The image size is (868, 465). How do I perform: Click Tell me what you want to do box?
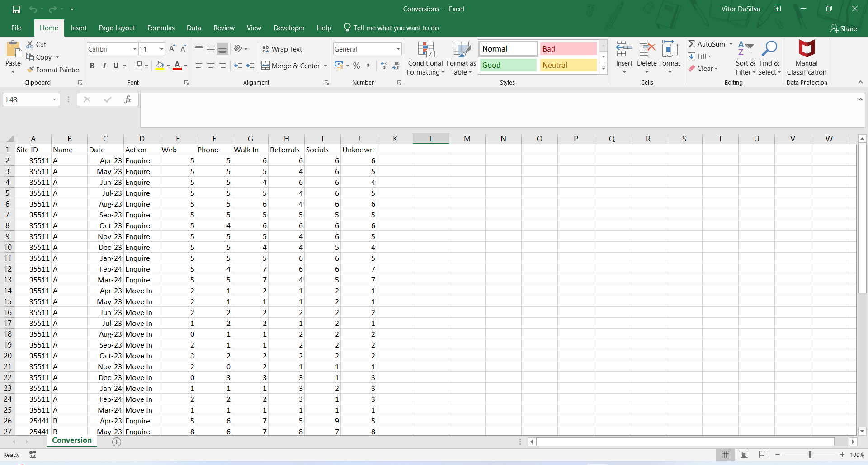coord(392,28)
